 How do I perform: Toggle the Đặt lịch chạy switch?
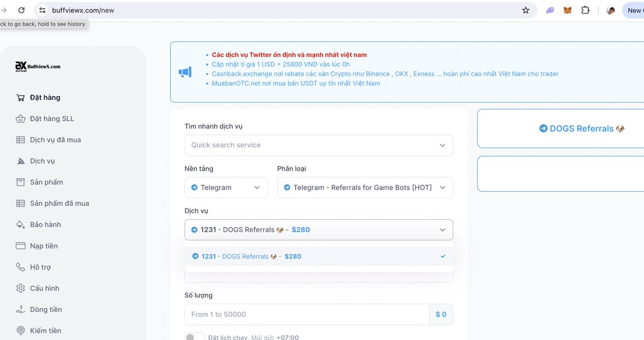195,337
